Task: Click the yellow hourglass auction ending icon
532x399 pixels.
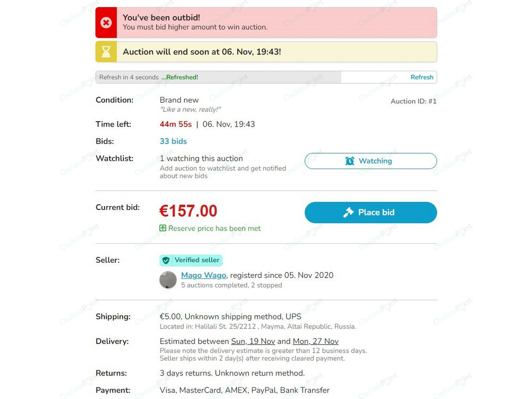Action: pos(106,52)
